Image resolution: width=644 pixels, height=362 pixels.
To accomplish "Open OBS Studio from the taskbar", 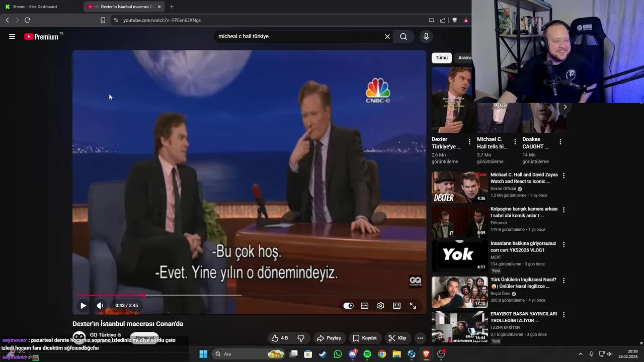I will click(441, 354).
